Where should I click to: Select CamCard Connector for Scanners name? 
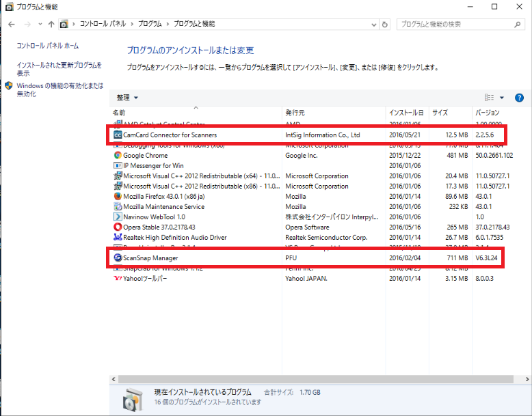170,135
